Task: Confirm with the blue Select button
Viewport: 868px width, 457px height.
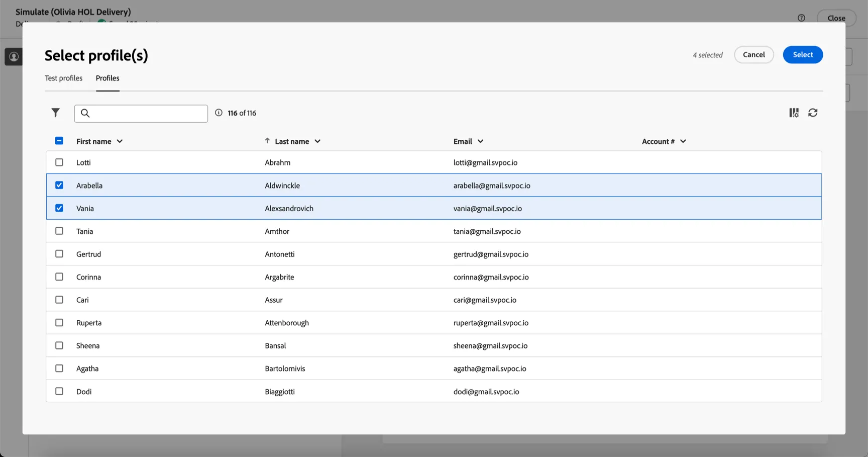Action: pyautogui.click(x=803, y=55)
